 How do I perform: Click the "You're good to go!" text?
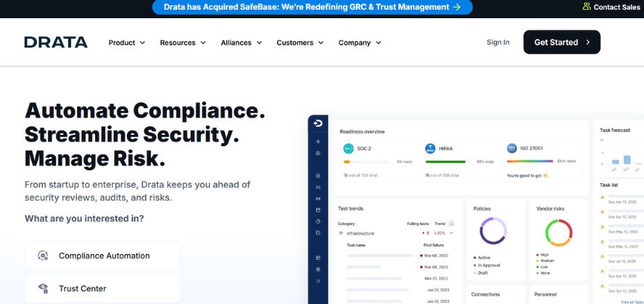(524, 175)
